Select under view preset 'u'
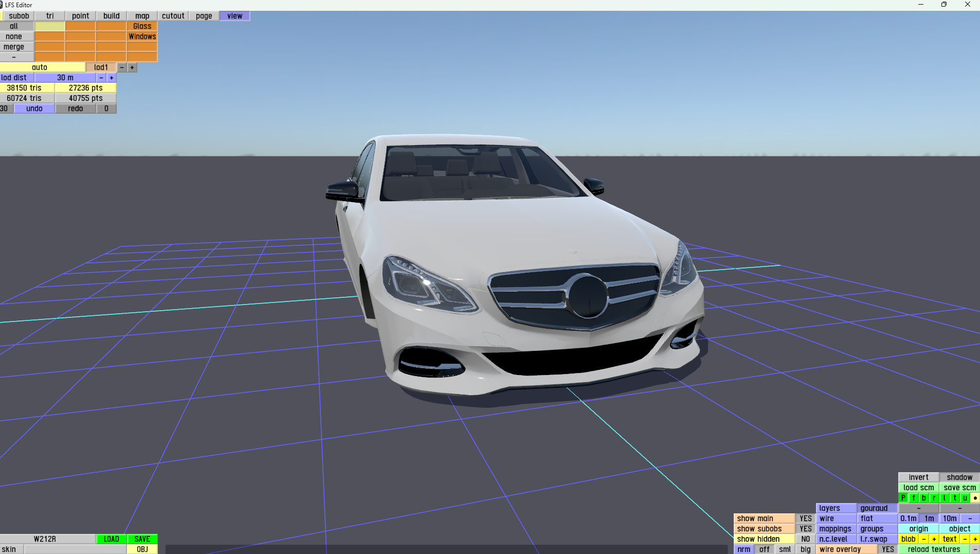This screenshot has width=980, height=554. tap(965, 498)
